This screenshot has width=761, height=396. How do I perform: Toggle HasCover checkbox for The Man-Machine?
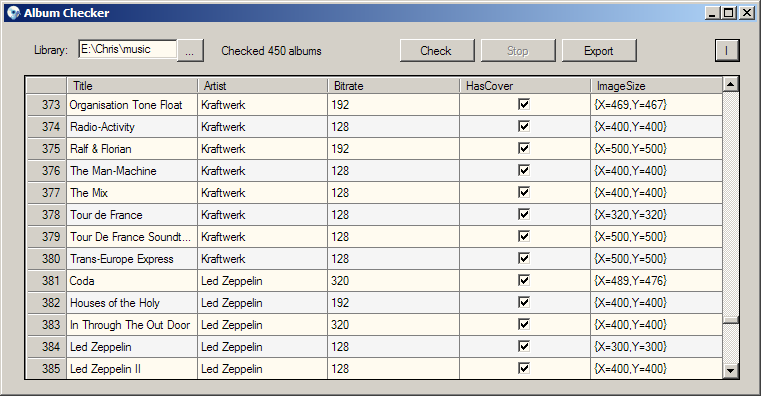pos(524,170)
